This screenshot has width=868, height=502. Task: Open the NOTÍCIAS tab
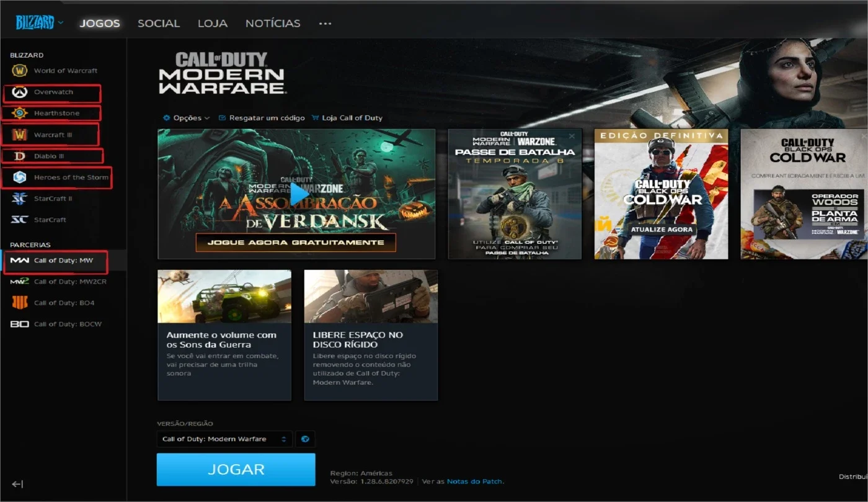[x=273, y=24]
